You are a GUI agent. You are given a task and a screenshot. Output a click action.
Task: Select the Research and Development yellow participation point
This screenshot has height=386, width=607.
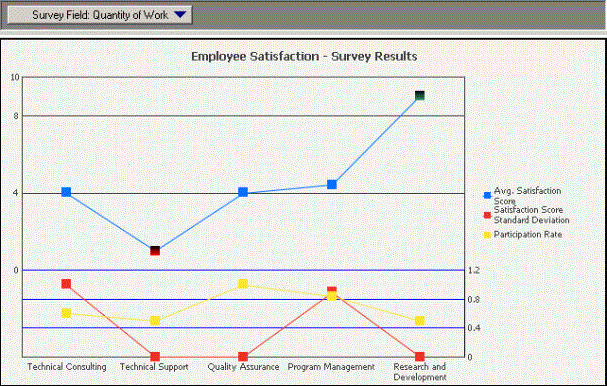[420, 321]
